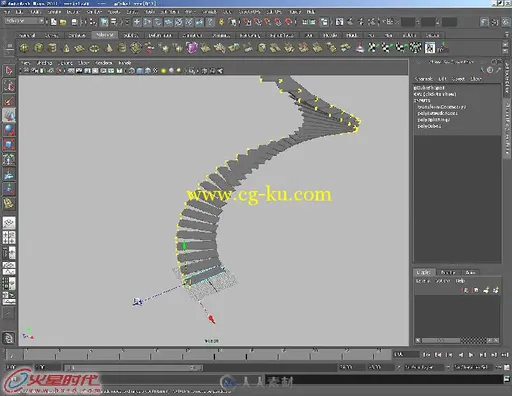The height and width of the screenshot is (396, 512).
Task: Select the Move tool in toolbox
Action: point(9,116)
